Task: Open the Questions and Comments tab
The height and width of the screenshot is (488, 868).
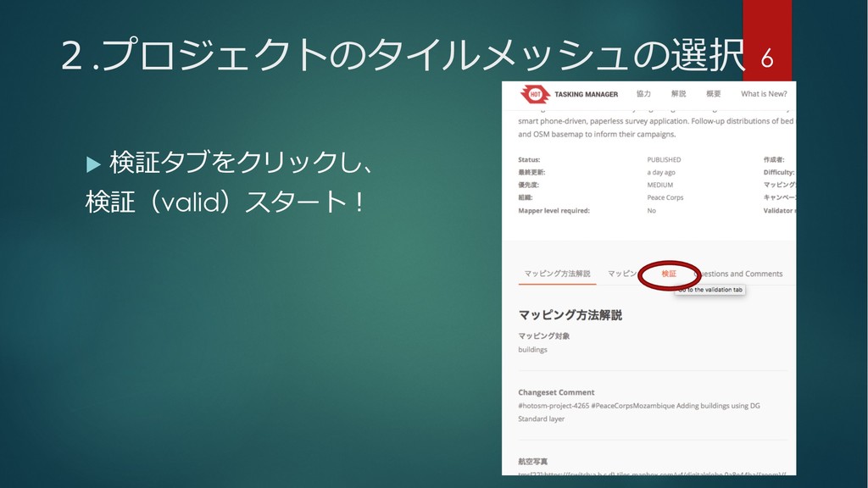Action: click(x=738, y=274)
